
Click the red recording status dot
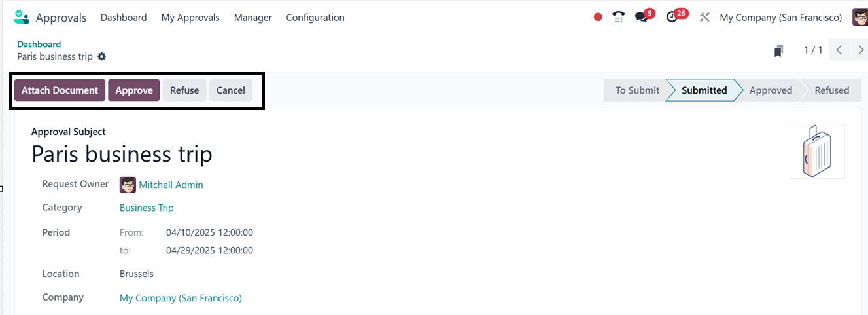click(x=598, y=18)
